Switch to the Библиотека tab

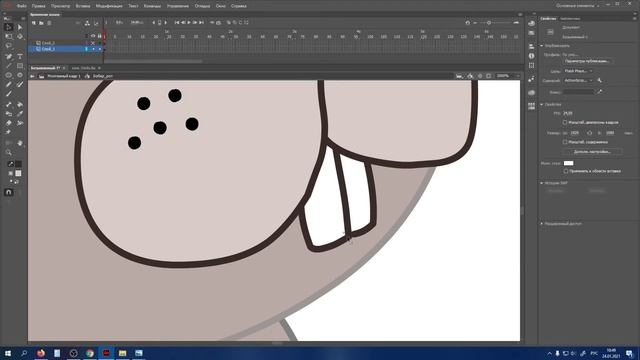(x=570, y=18)
